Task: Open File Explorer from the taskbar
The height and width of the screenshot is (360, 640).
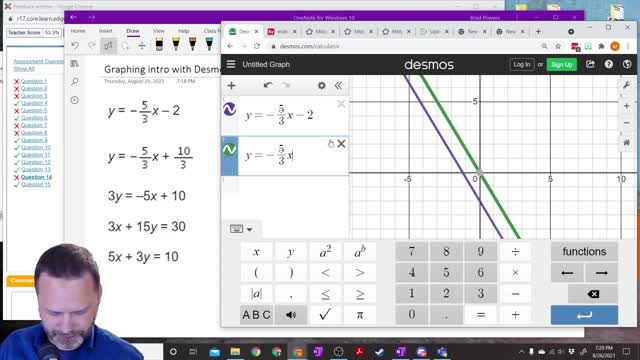Action: (235, 351)
